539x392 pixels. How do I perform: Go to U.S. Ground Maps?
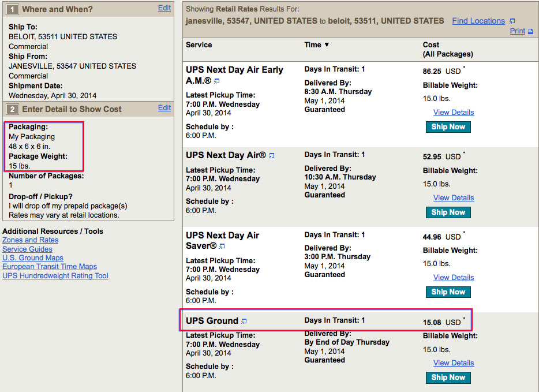click(33, 257)
